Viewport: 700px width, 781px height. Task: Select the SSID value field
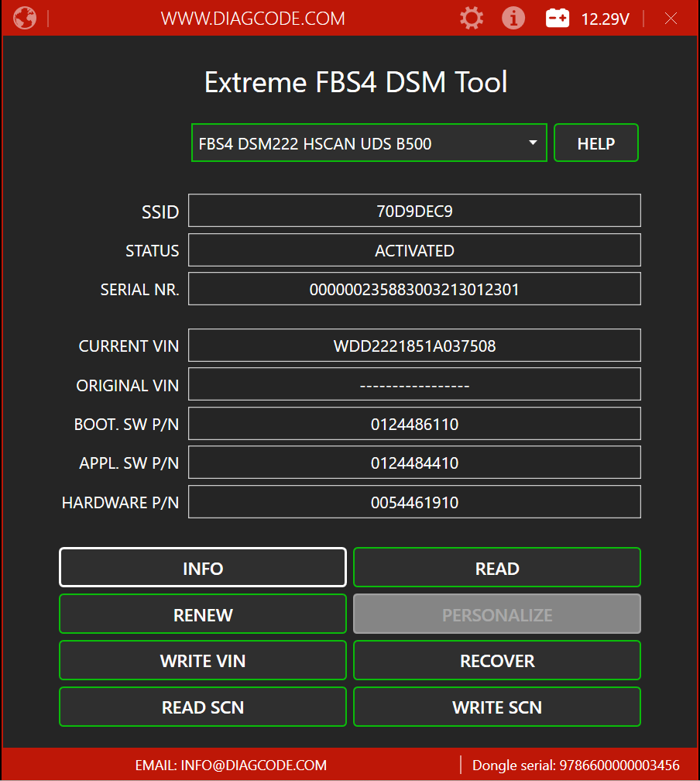pos(414,211)
